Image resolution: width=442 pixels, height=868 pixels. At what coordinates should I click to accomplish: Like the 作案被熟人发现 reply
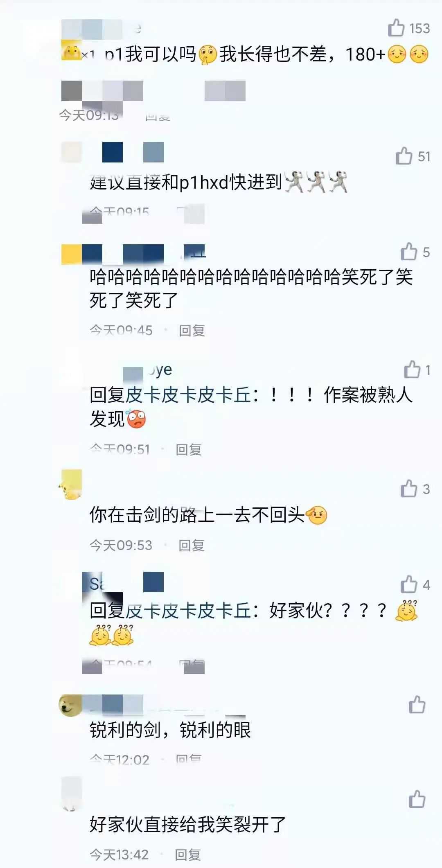tap(412, 370)
